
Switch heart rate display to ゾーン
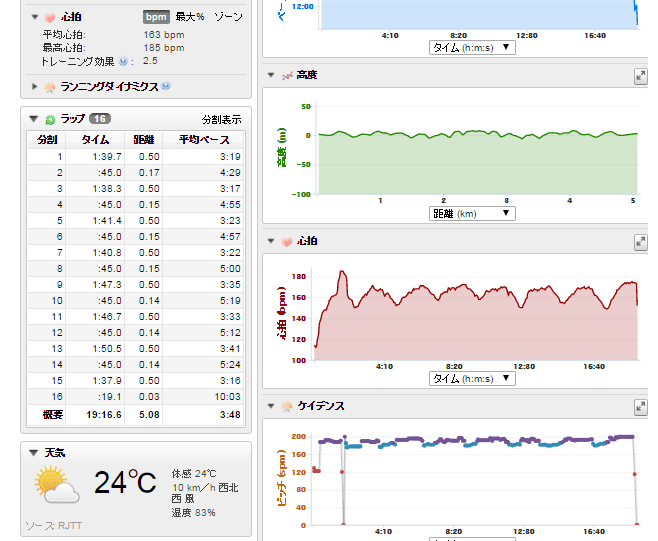[228, 17]
